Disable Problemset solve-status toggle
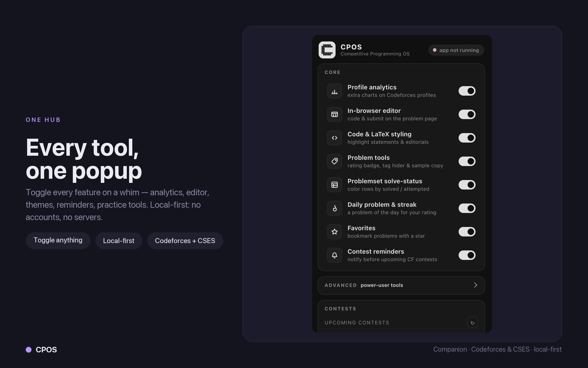 (467, 185)
